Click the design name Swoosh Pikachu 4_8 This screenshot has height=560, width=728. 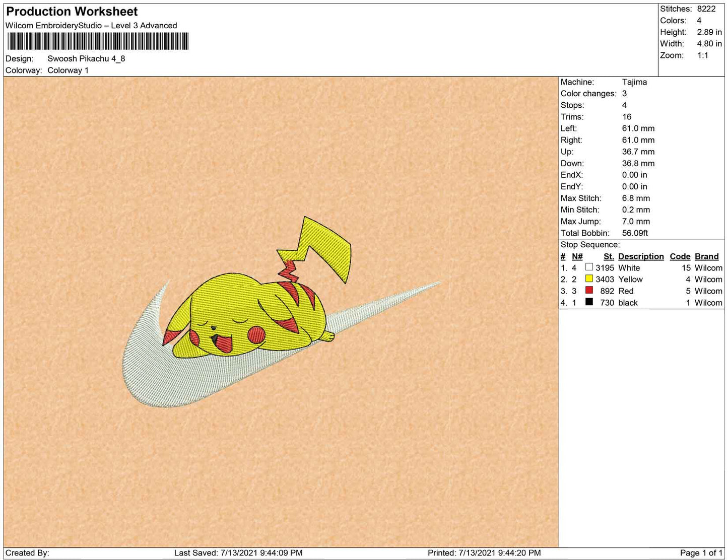(x=86, y=58)
